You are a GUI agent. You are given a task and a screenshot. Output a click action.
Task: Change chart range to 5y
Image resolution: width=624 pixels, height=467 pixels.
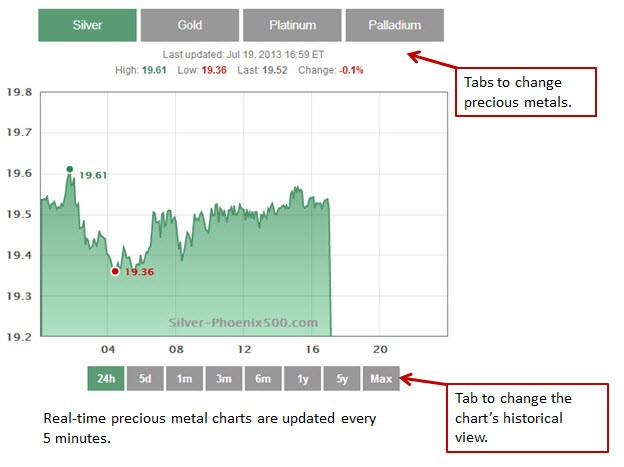341,379
